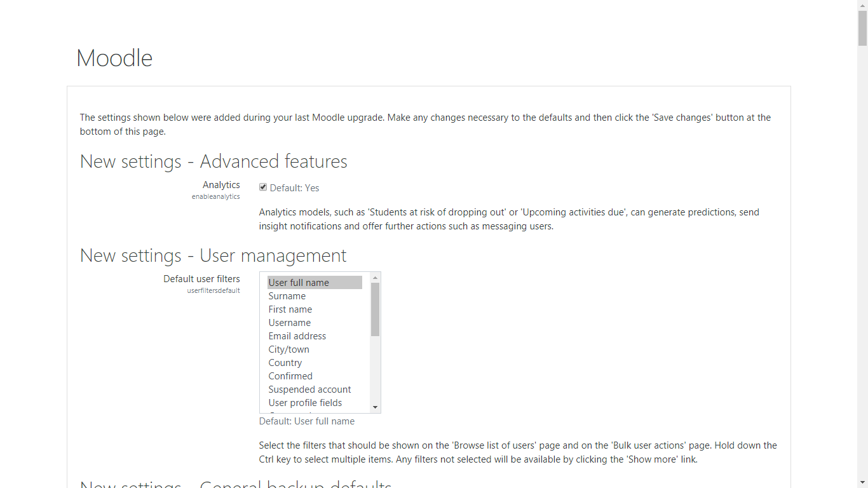This screenshot has height=488, width=868.
Task: Click the 'Default user filters' label
Action: point(201,279)
